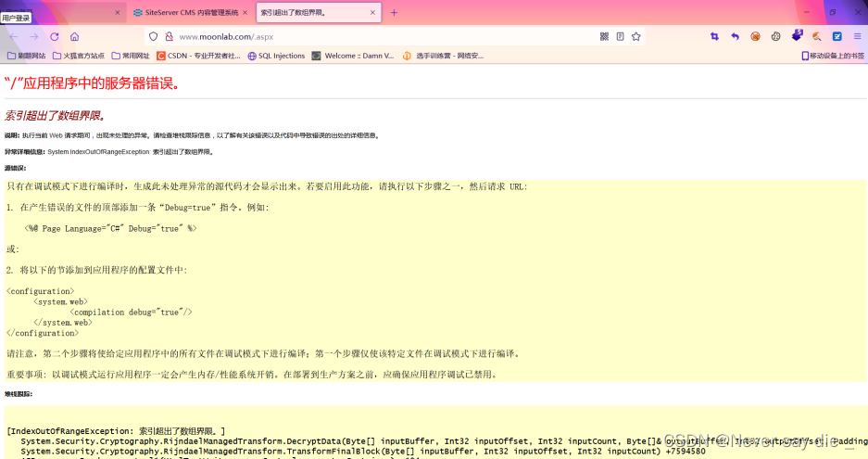Reload the current page
The height and width of the screenshot is (459, 868).
click(x=55, y=36)
